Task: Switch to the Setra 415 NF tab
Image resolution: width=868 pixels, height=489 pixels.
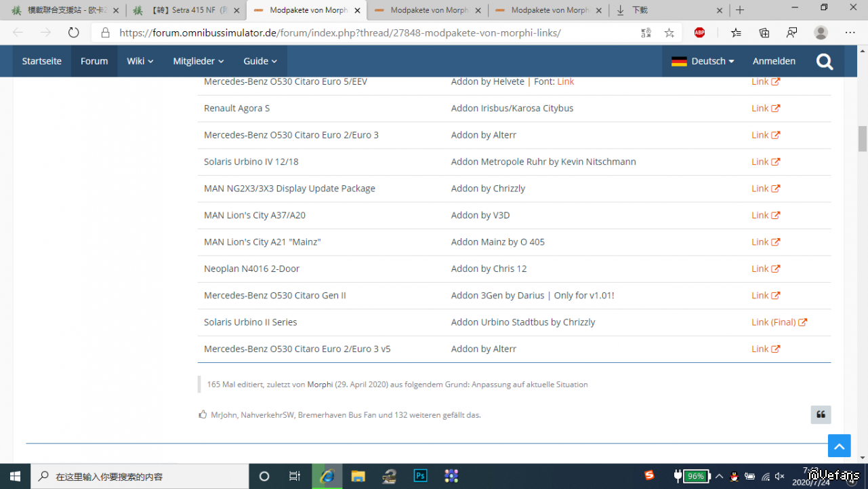Action: tap(185, 10)
